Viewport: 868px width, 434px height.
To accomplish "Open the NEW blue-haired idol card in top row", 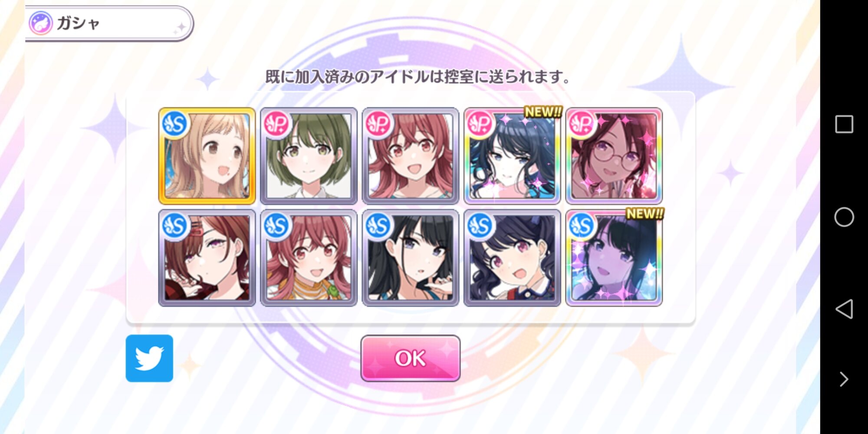I will tap(512, 156).
